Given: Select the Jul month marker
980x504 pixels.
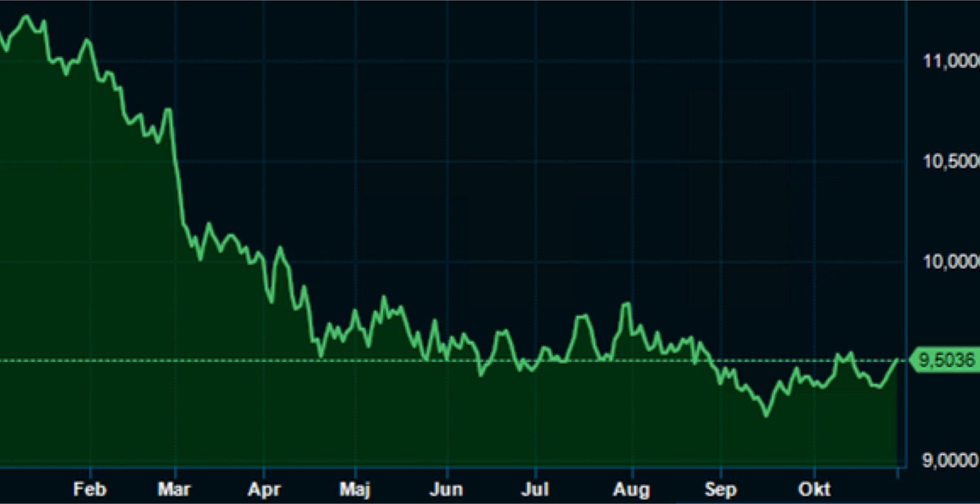Looking at the screenshot, I should pos(535,490).
